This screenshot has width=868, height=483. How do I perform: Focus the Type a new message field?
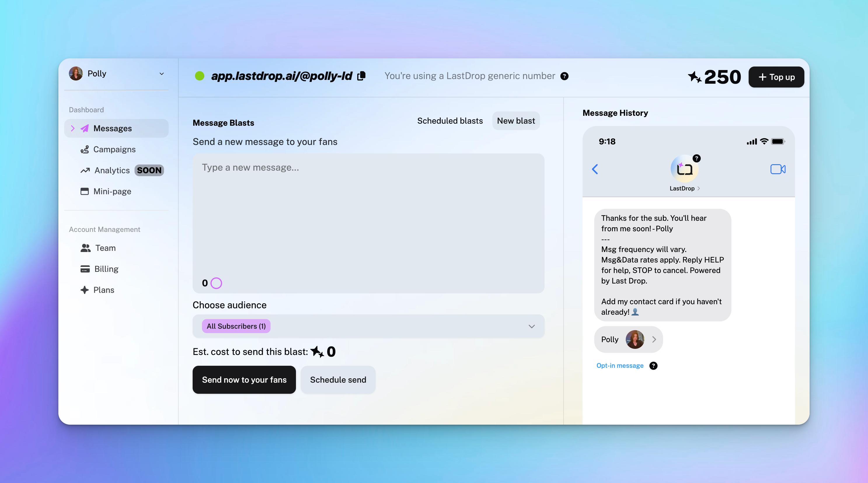click(368, 216)
